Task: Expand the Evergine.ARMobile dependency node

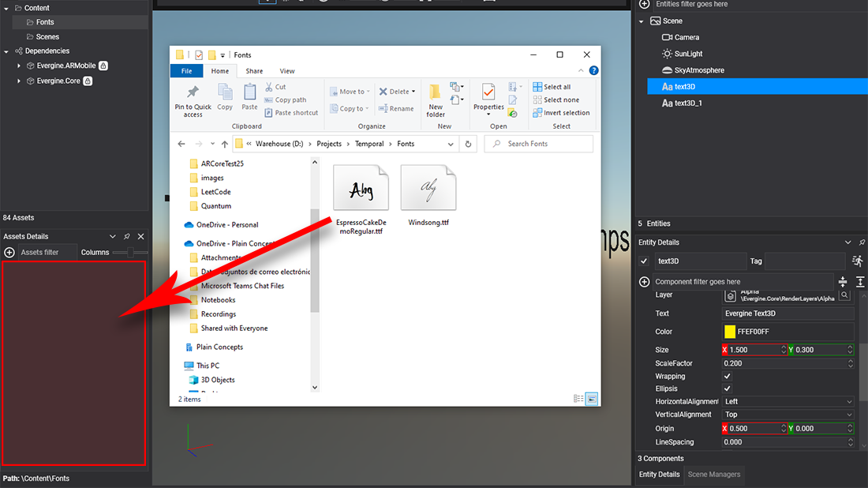Action: tap(19, 66)
